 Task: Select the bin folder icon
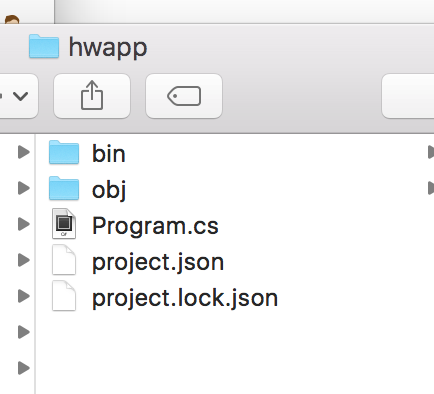[64, 153]
